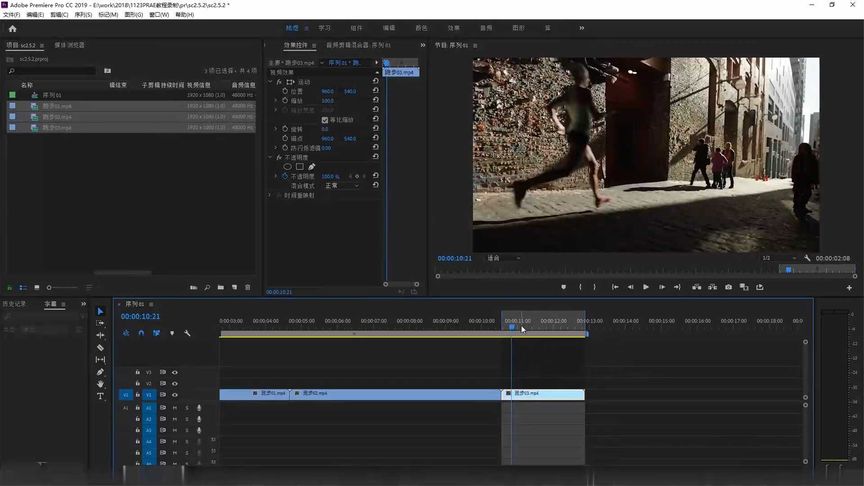Click the Export Media share icon
864x486 pixels.
coord(760,287)
